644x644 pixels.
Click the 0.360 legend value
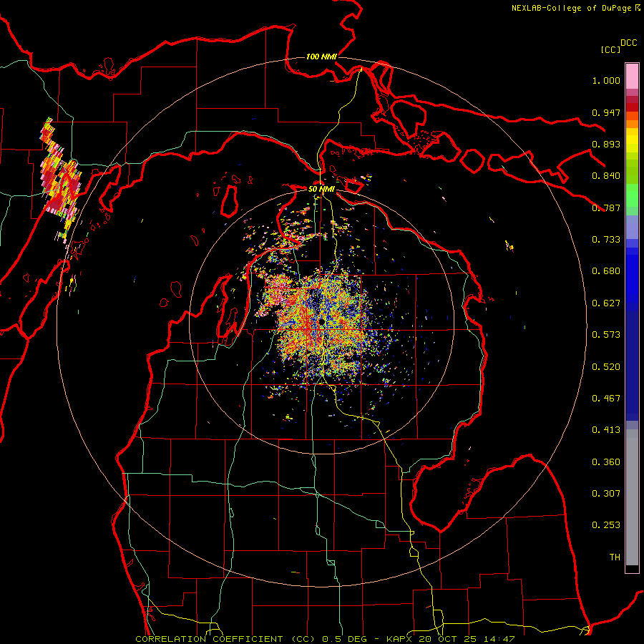606,462
